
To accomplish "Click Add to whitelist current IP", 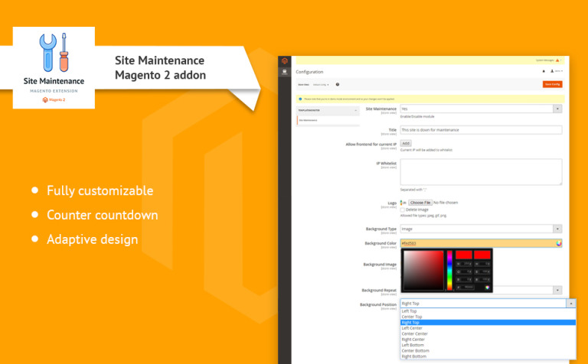I will (406, 144).
